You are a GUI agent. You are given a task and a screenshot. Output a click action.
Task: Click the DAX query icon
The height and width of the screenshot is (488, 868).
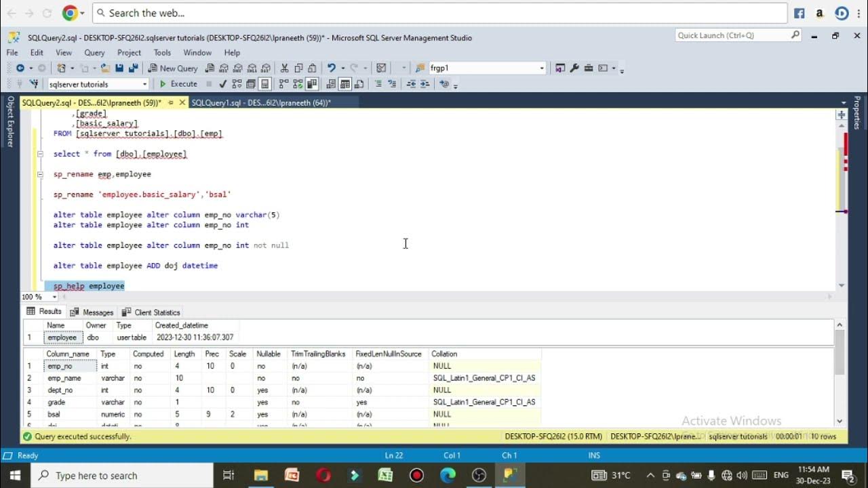[266, 68]
